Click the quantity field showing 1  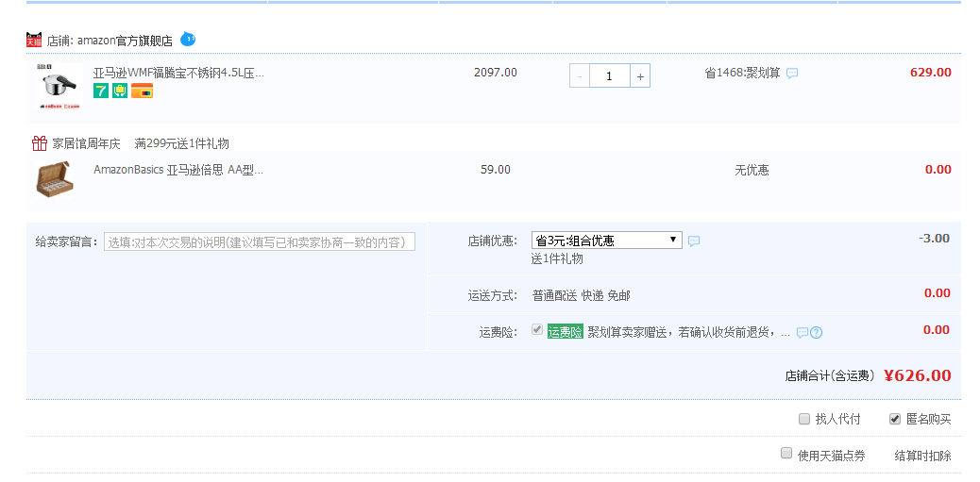pyautogui.click(x=609, y=76)
